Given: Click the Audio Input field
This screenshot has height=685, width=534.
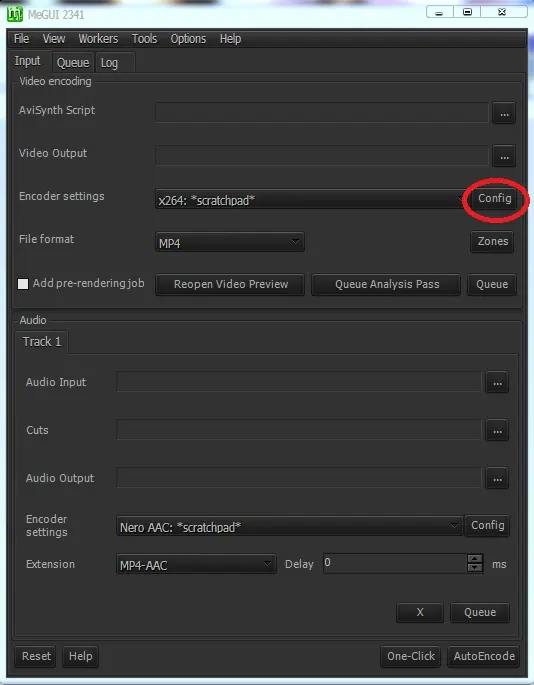Looking at the screenshot, I should click(299, 381).
